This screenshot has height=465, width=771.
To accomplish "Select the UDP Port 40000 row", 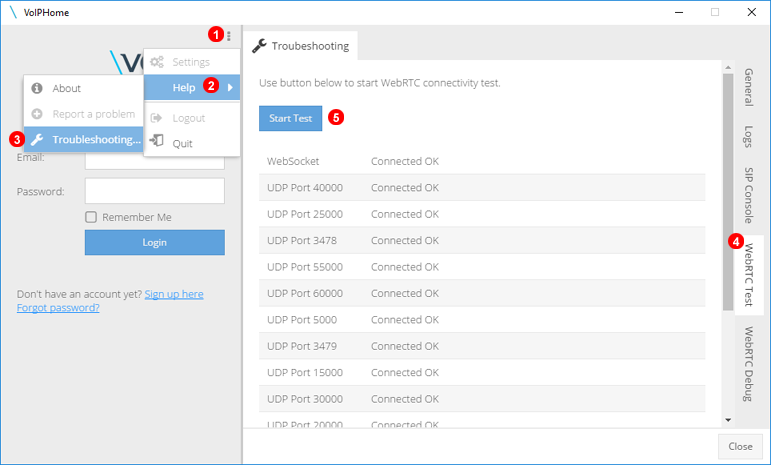I will pyautogui.click(x=482, y=188).
